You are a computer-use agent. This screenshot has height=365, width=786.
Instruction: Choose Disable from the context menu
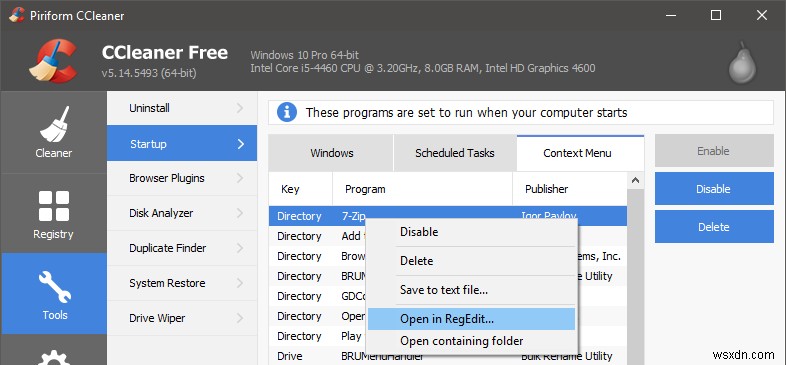[x=472, y=232]
